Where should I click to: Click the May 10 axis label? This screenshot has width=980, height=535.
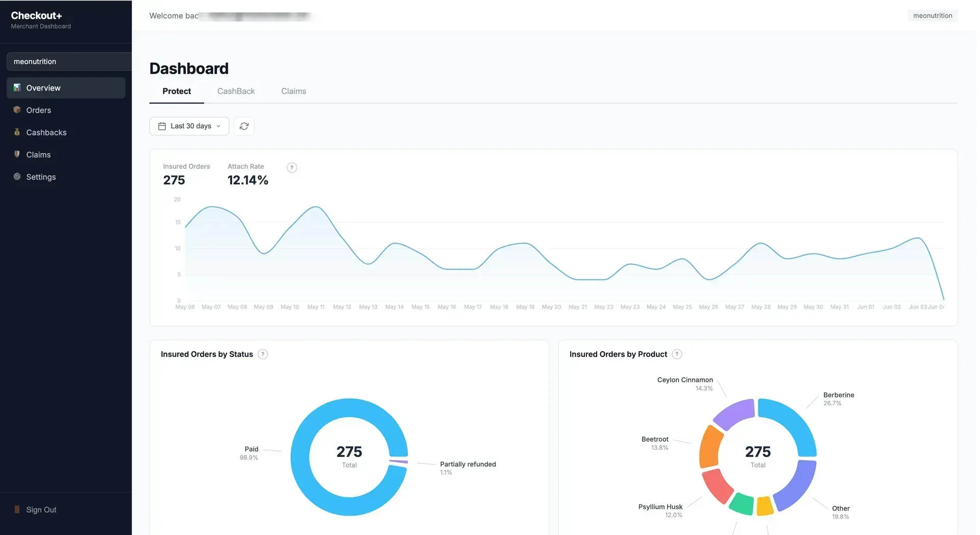(289, 307)
